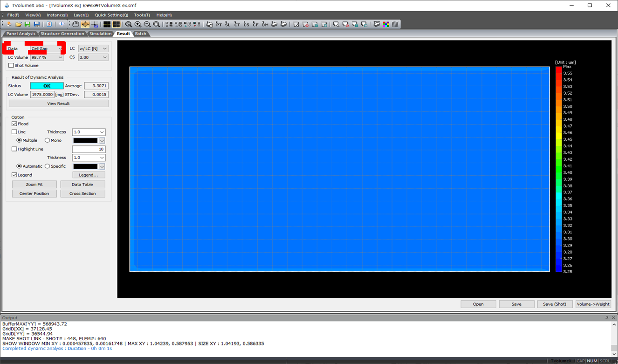Viewport: 618px width, 364px height.
Task: Click the black line color swatch
Action: (86, 140)
